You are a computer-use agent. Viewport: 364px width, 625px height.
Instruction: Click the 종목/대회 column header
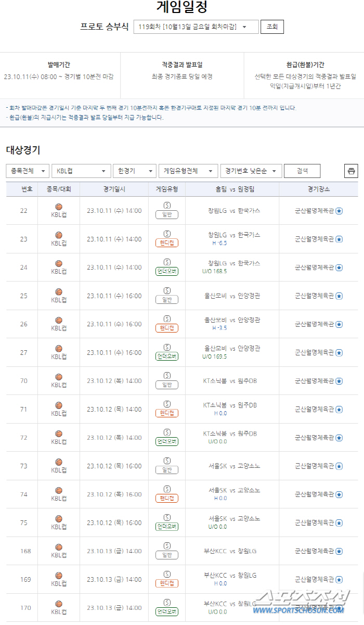point(59,189)
